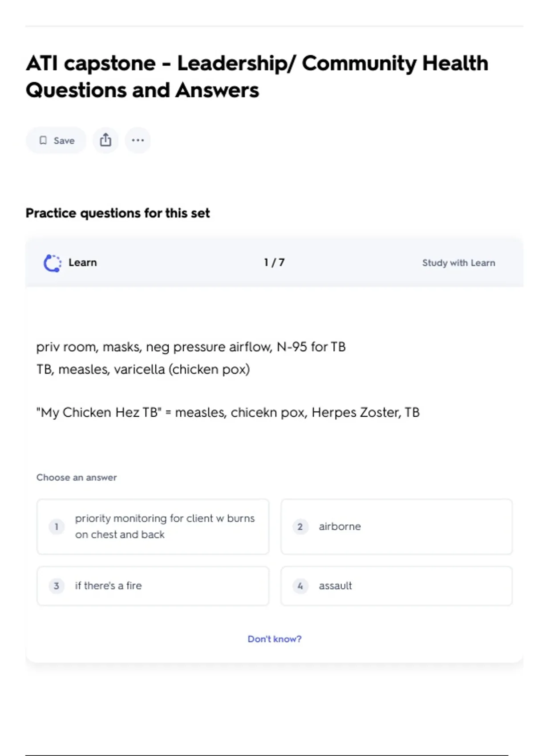The height and width of the screenshot is (756, 534).
Task: Click the bookmark icon on Save
Action: coord(43,141)
